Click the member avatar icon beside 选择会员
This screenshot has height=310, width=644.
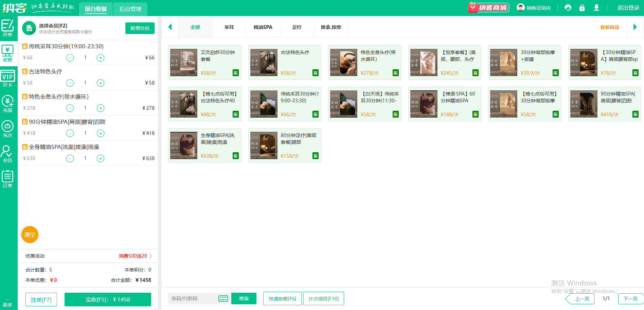29,28
